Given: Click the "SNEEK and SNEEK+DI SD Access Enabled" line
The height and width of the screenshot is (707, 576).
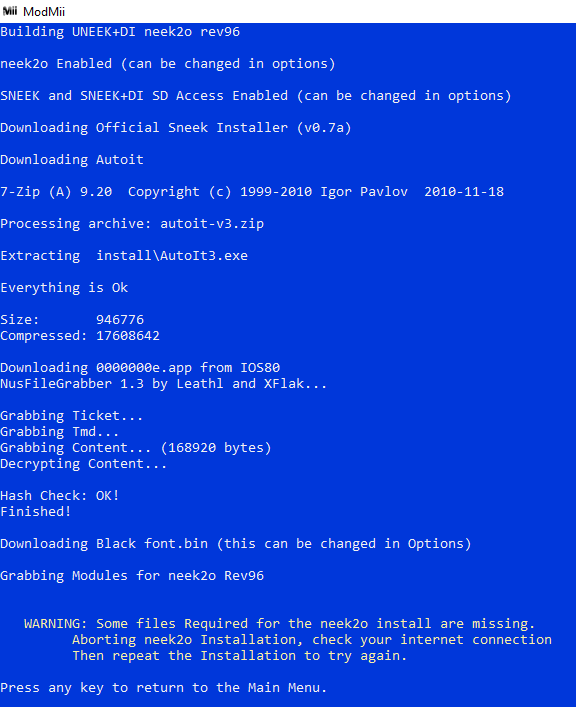Looking at the screenshot, I should point(256,96).
